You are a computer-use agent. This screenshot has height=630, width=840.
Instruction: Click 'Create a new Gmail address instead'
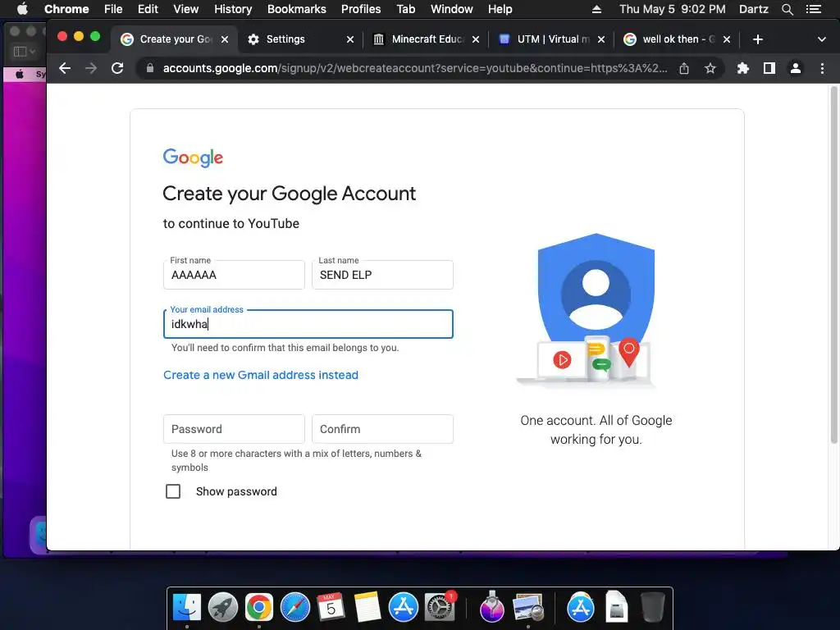[261, 375]
